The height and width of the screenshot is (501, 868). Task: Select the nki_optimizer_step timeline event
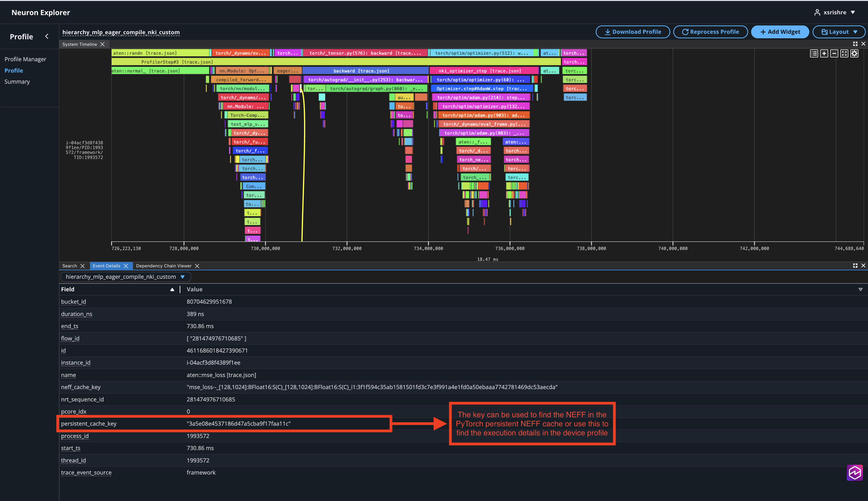coord(484,71)
